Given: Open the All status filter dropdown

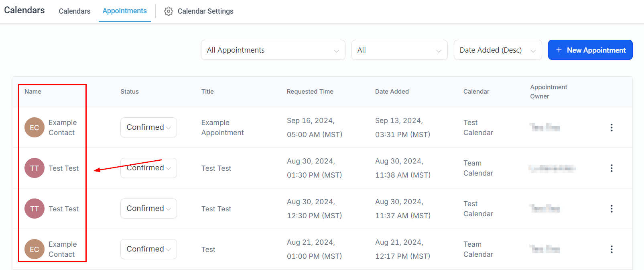Looking at the screenshot, I should (399, 50).
